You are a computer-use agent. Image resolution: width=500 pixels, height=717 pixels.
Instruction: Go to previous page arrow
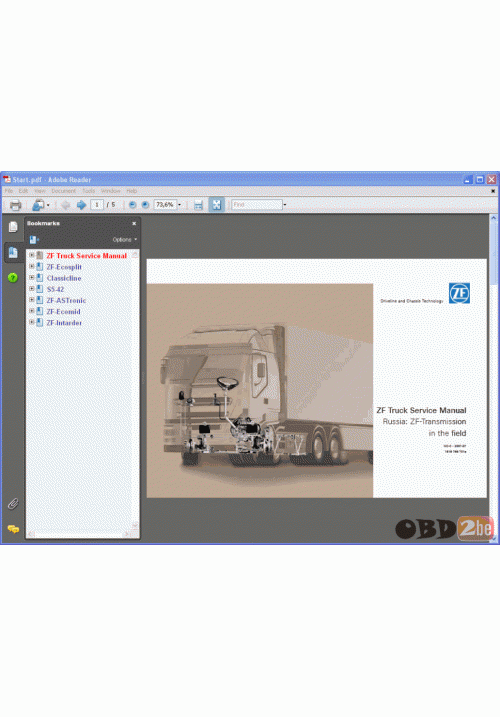point(66,205)
